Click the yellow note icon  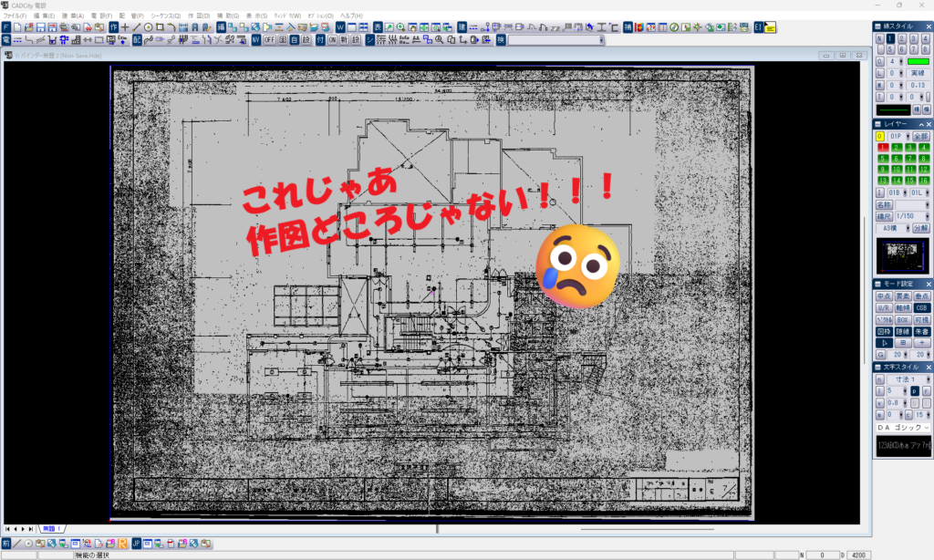[770, 27]
